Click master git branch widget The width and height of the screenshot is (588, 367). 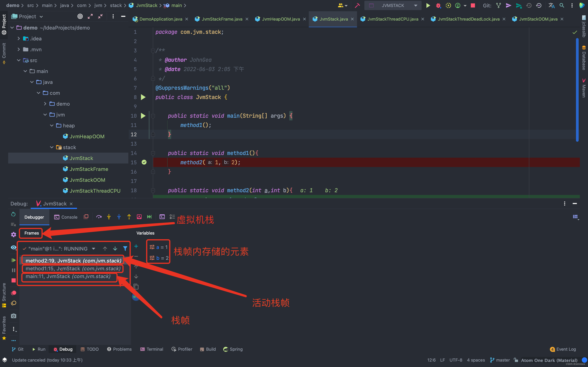click(x=500, y=360)
